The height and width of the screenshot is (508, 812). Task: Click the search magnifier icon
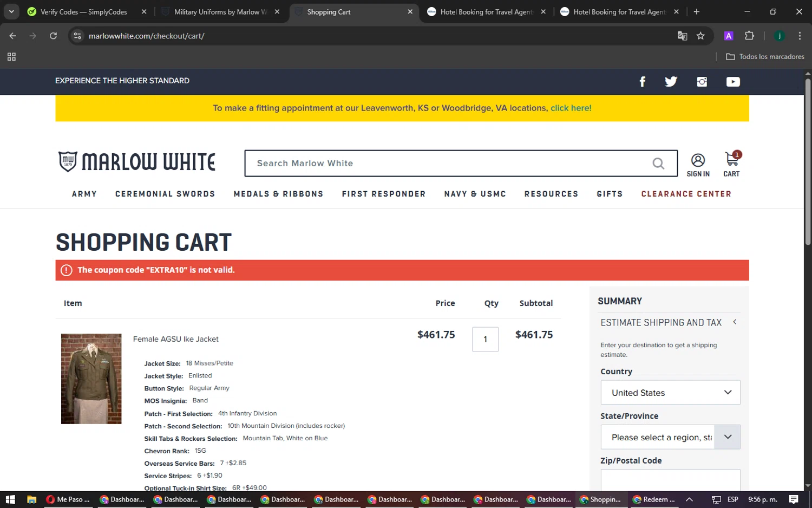click(x=658, y=164)
